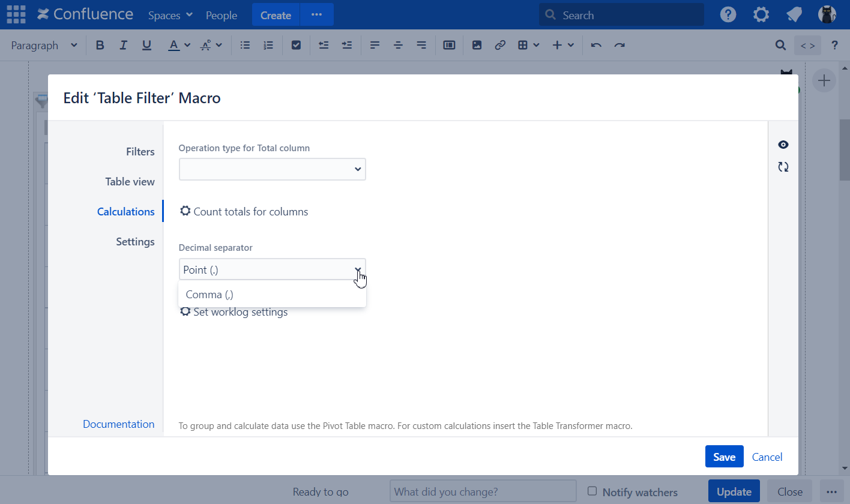Switch to the Table view tab

130,182
